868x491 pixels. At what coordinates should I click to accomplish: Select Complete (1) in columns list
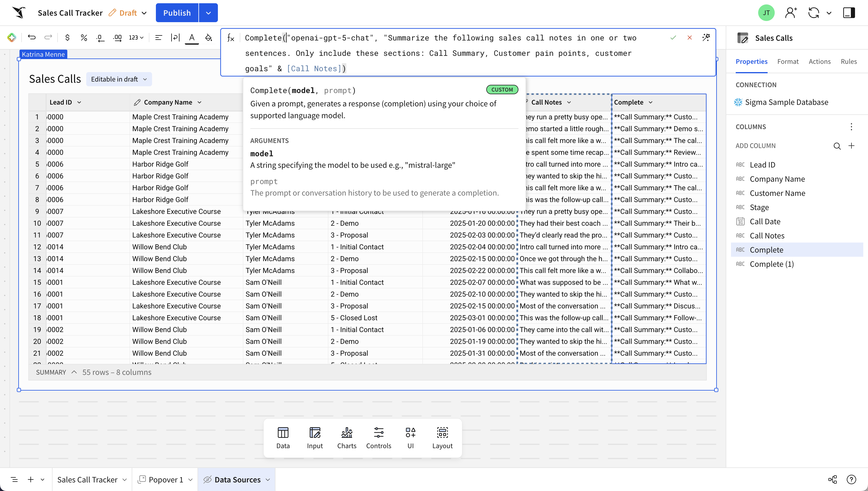click(772, 264)
